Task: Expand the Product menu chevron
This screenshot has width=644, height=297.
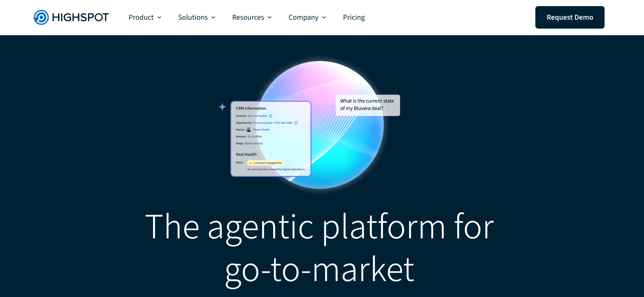Action: pos(159,17)
